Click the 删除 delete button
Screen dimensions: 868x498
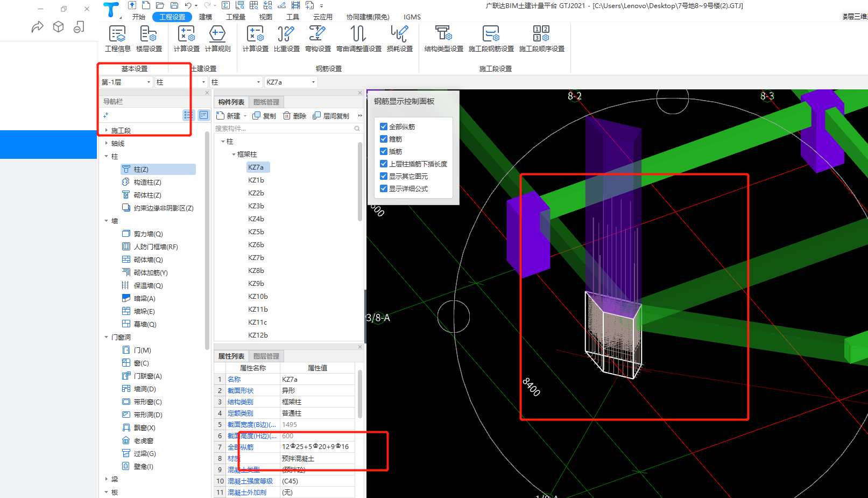[294, 116]
